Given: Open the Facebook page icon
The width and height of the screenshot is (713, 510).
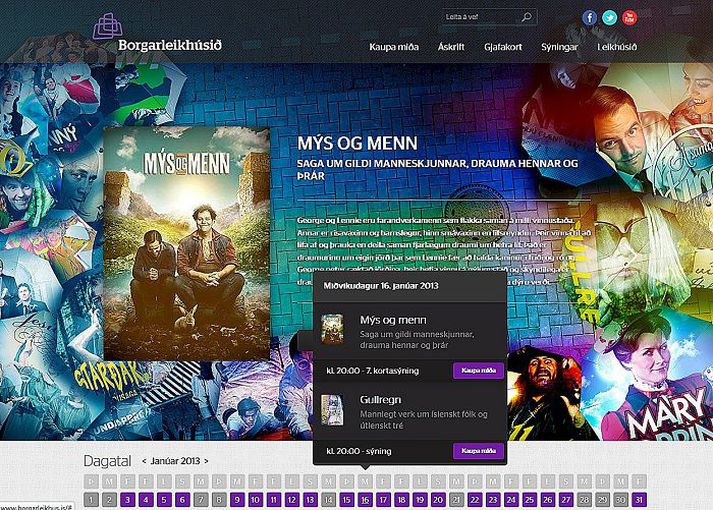Looking at the screenshot, I should [590, 18].
